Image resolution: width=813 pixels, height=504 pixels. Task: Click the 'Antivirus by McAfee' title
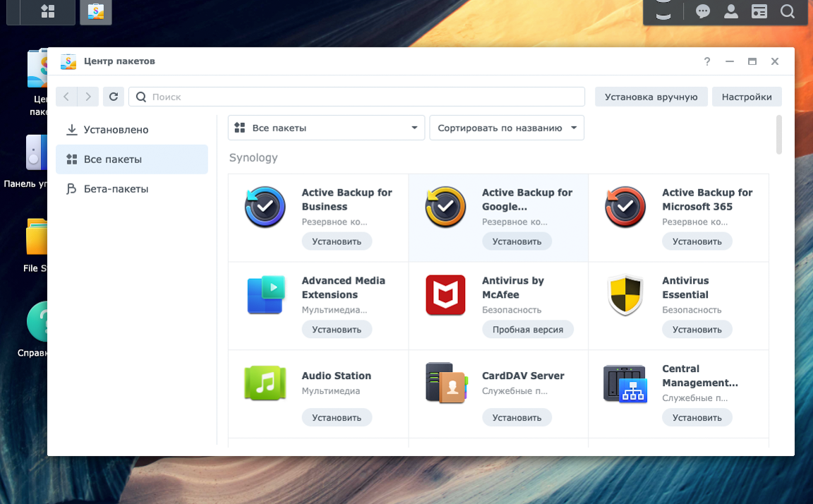pyautogui.click(x=513, y=288)
